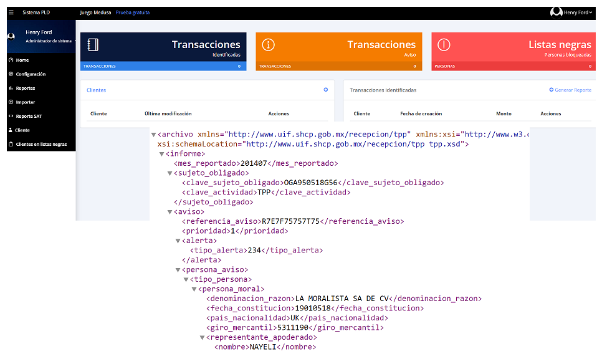The image size is (602, 364).
Task: Click the gear icon beside Configuración
Action: coord(11,74)
